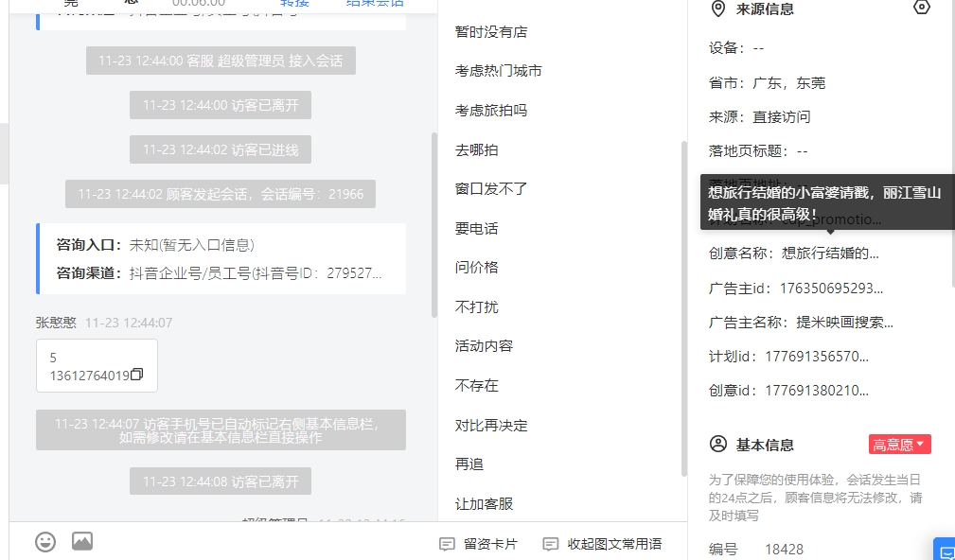Select quick phrase 窗口发不了
Screen dimensions: 955x560
491,189
